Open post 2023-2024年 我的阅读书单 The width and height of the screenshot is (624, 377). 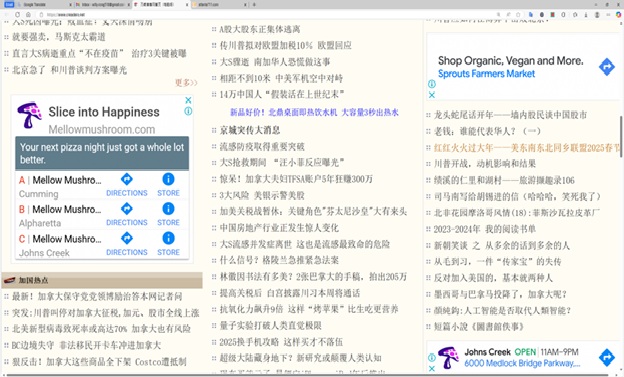485,229
